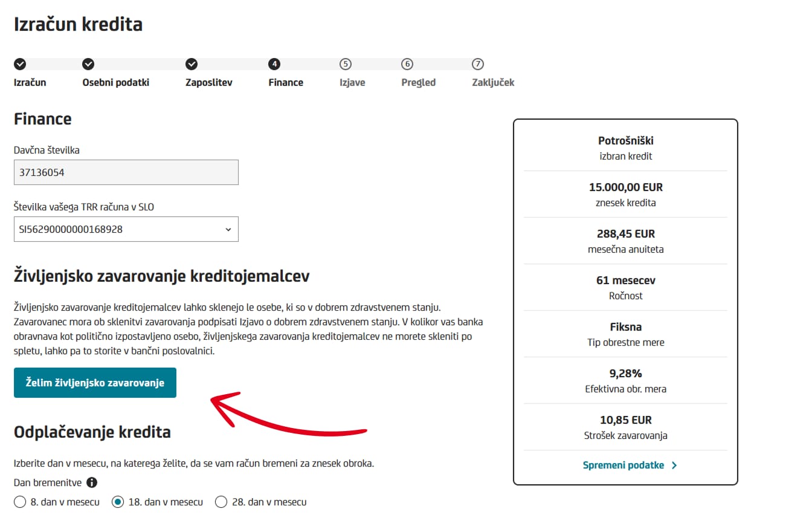
Task: Go to the Zaposlitev step label
Action: click(208, 82)
